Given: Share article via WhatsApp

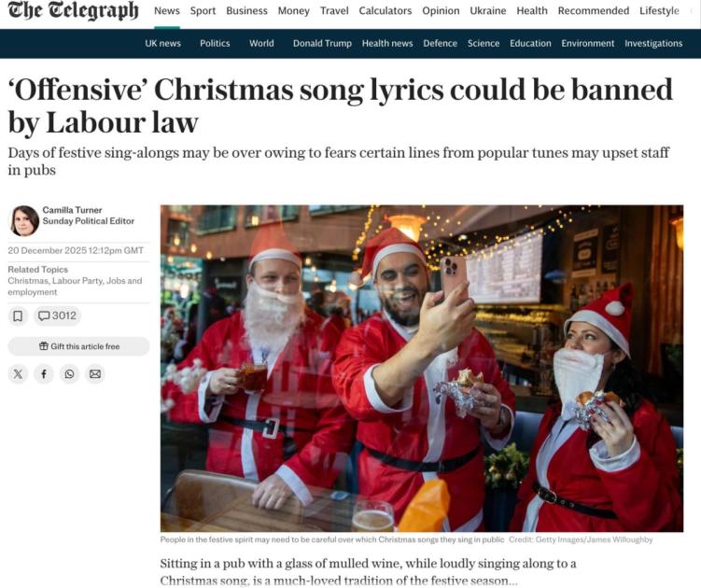Looking at the screenshot, I should click(x=69, y=374).
